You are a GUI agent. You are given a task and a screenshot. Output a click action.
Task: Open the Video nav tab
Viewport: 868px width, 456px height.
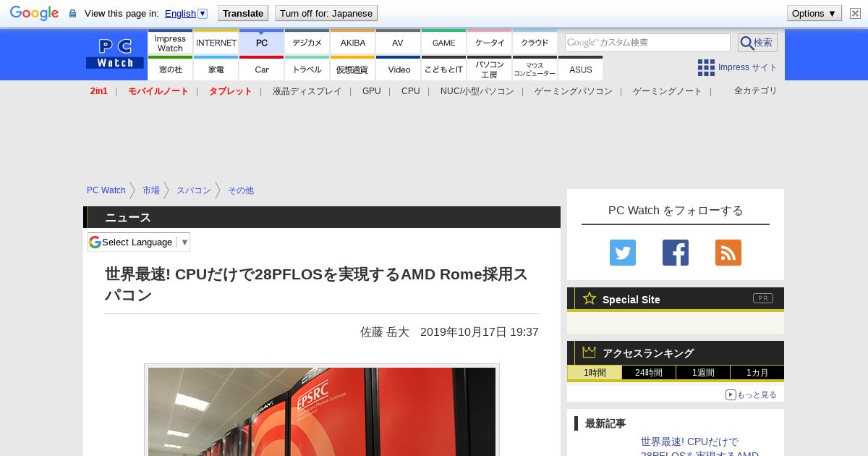click(x=399, y=69)
